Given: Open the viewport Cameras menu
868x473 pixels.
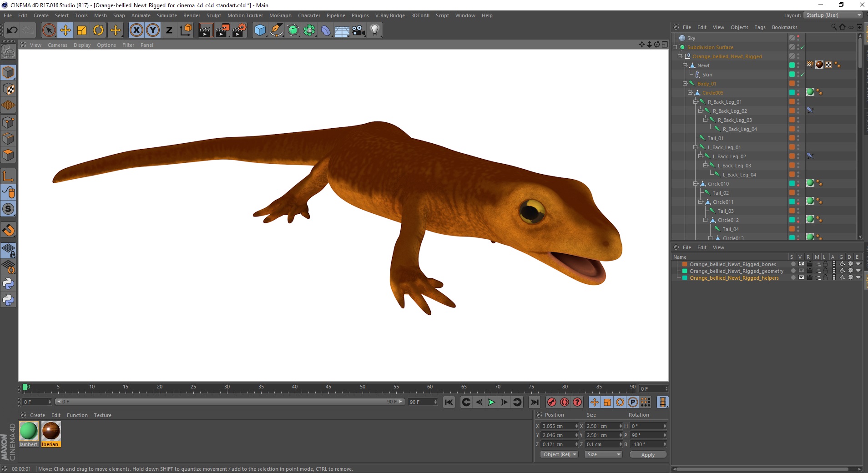Looking at the screenshot, I should (57, 45).
